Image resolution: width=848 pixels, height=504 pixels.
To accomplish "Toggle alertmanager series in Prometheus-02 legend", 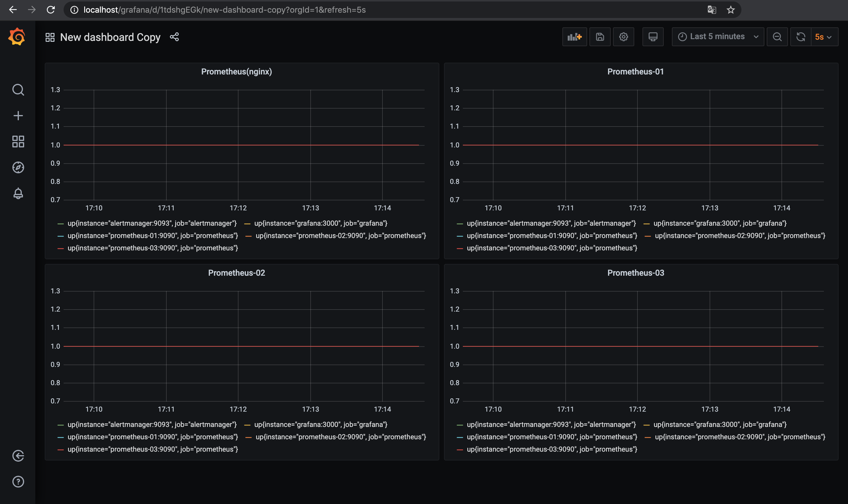I will (x=152, y=425).
